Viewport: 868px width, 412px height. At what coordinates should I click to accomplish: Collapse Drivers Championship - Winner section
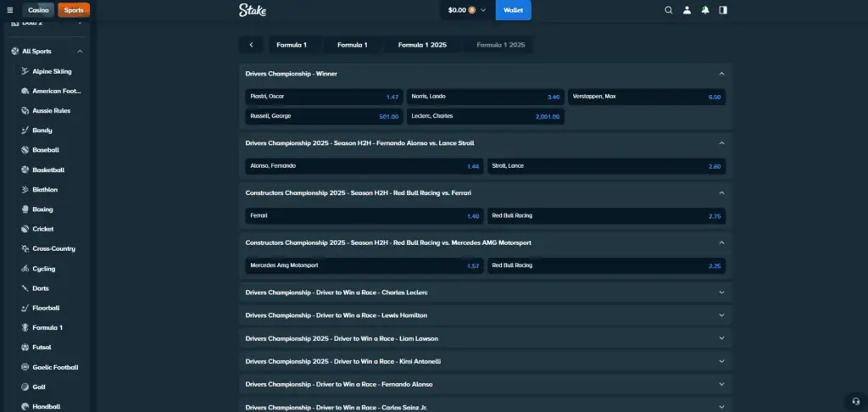point(721,74)
